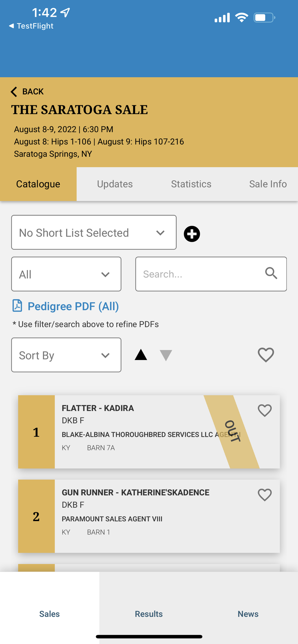Expand the All filter dropdown
This screenshot has width=298, height=644.
[66, 274]
